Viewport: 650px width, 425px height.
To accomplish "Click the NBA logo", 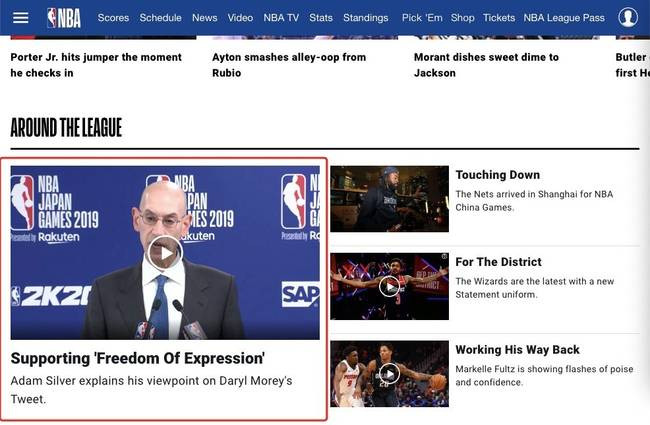I will click(64, 18).
